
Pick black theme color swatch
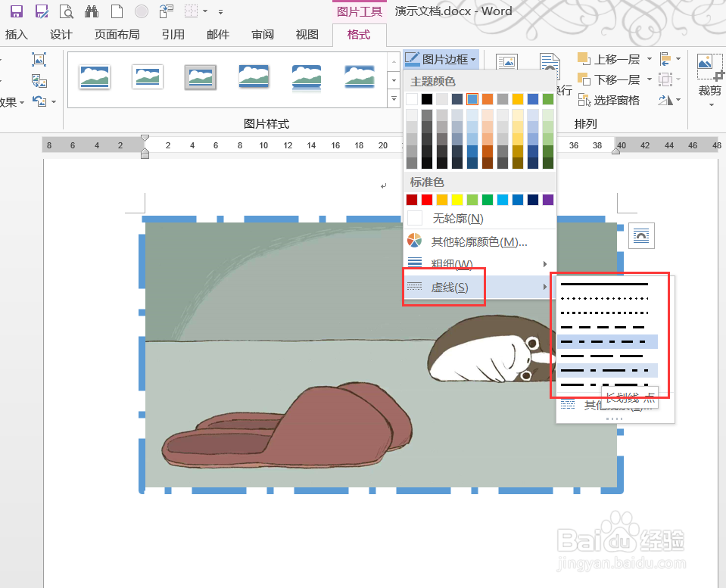coord(427,99)
